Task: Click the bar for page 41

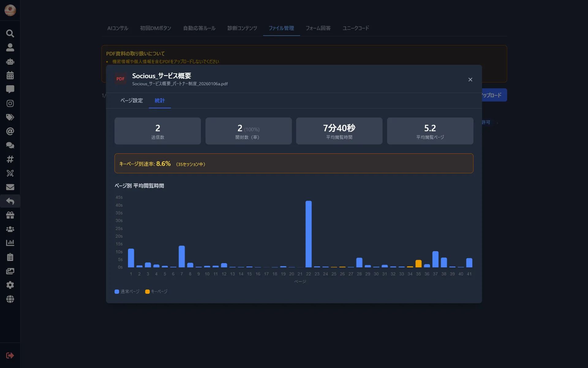Action: click(469, 263)
